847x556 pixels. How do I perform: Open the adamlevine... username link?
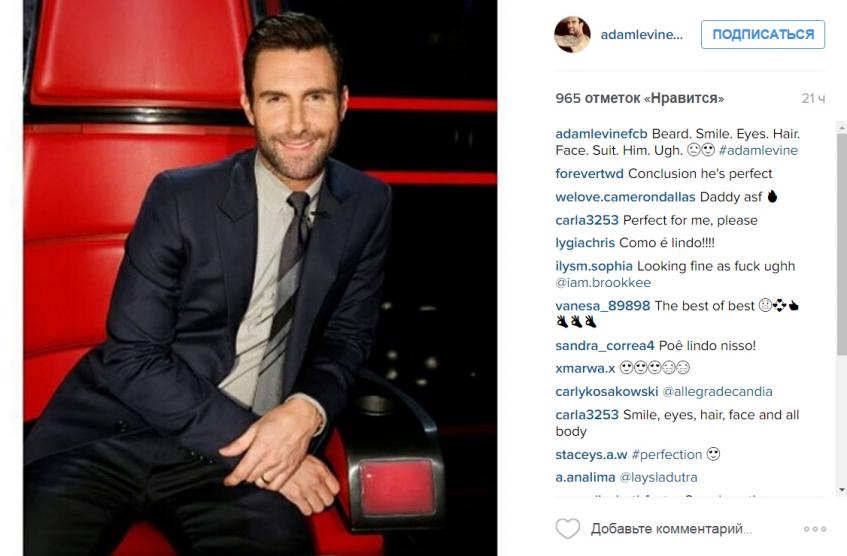coord(642,35)
